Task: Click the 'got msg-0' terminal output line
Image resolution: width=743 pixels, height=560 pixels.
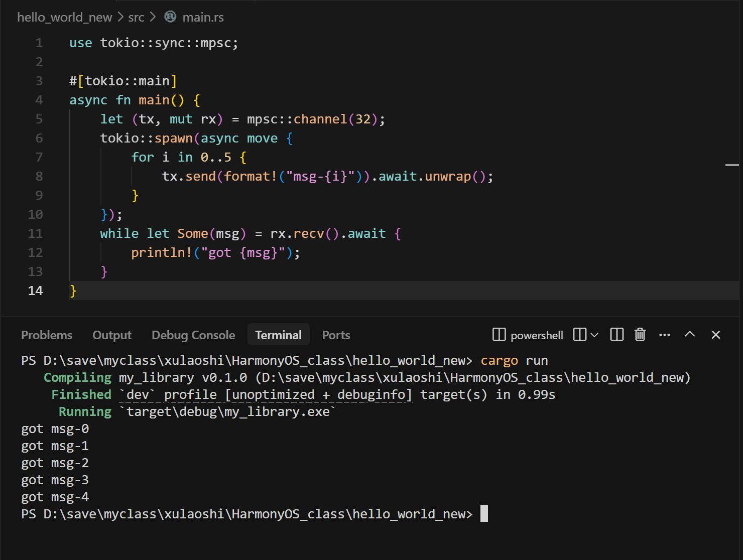Action: [55, 429]
